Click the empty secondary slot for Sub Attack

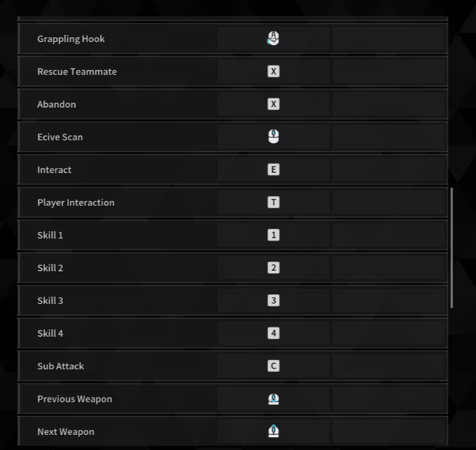click(x=389, y=366)
